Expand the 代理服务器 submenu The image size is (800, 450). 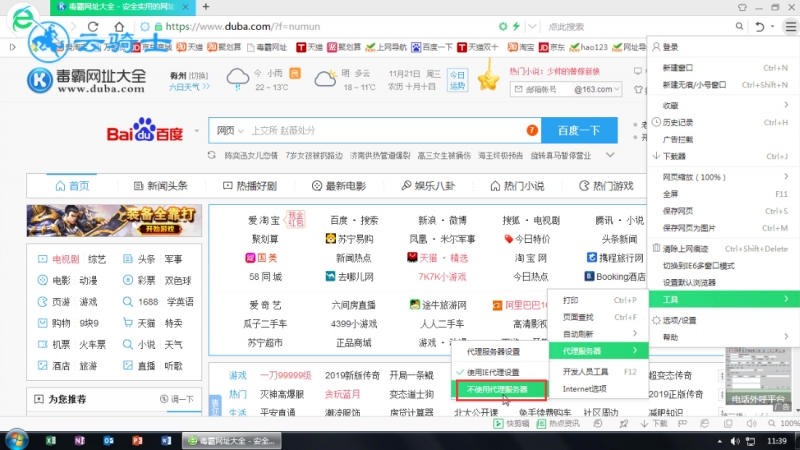pyautogui.click(x=598, y=351)
